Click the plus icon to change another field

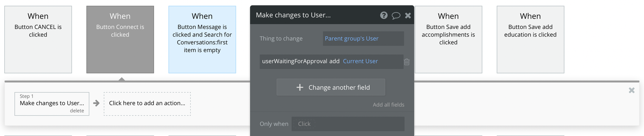(300, 87)
